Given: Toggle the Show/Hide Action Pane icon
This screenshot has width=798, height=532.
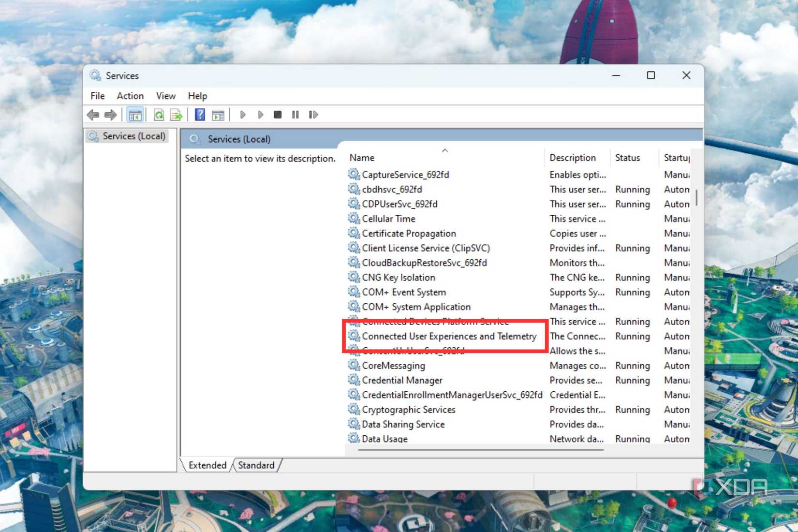Looking at the screenshot, I should pyautogui.click(x=218, y=115).
